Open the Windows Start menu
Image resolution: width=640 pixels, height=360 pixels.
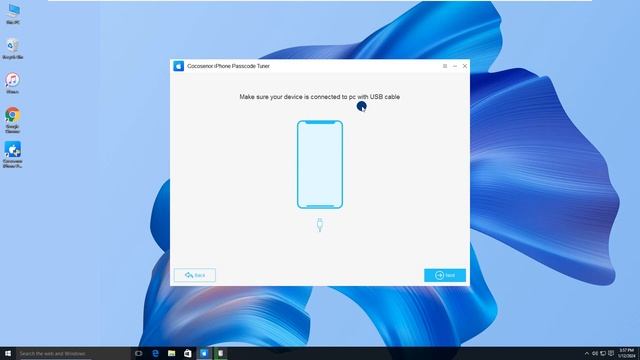point(8,353)
